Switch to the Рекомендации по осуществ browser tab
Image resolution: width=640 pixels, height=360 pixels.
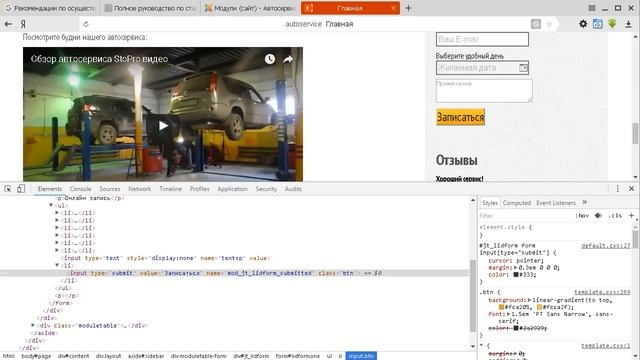[x=50, y=8]
